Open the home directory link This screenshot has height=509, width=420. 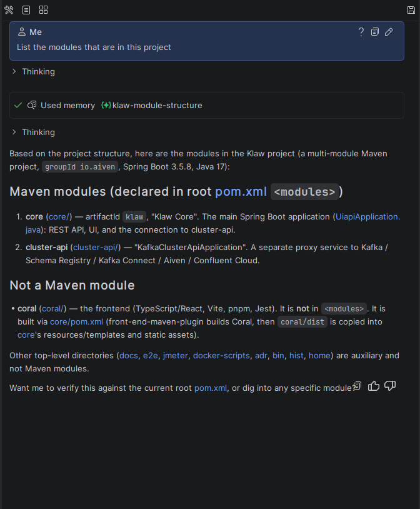(x=319, y=355)
